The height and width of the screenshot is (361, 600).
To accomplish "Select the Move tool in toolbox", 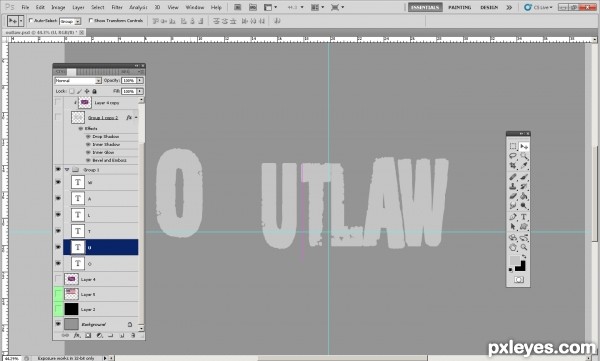I will 524,146.
